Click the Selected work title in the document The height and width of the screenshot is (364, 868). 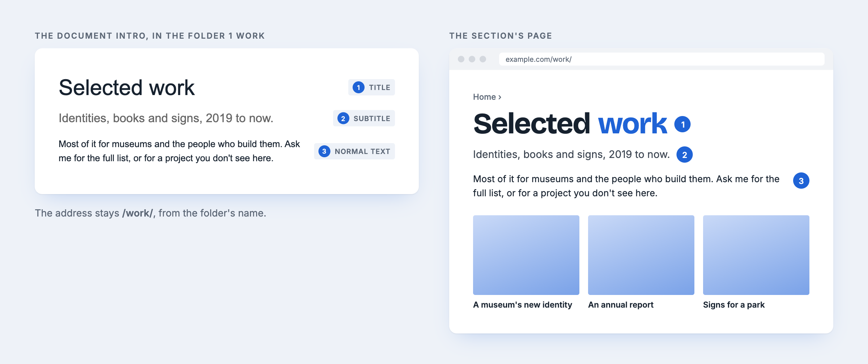(x=127, y=88)
